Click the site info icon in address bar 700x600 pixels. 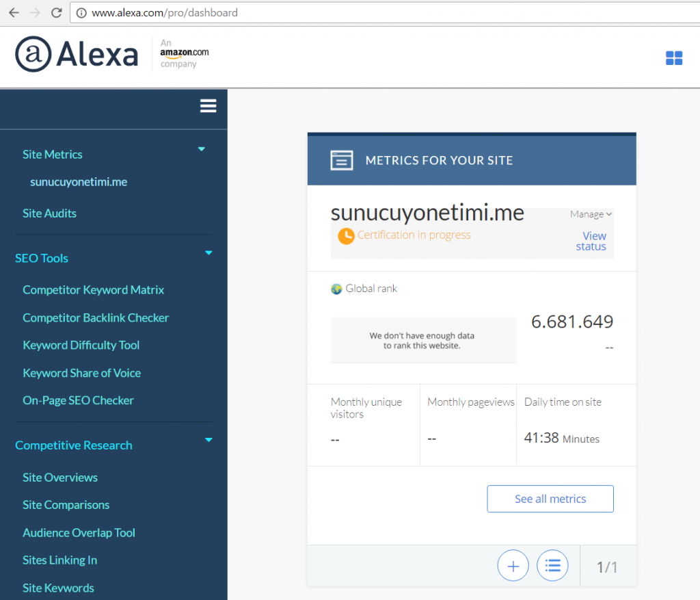click(81, 13)
